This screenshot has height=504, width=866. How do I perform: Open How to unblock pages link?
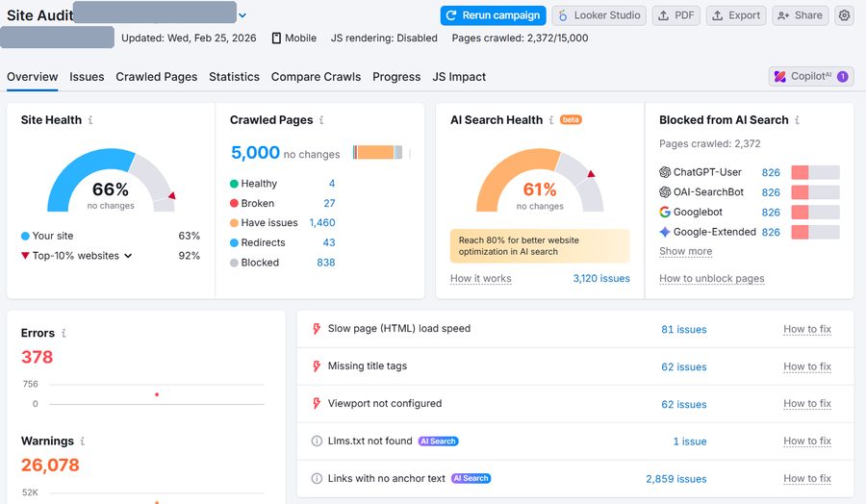pos(712,278)
